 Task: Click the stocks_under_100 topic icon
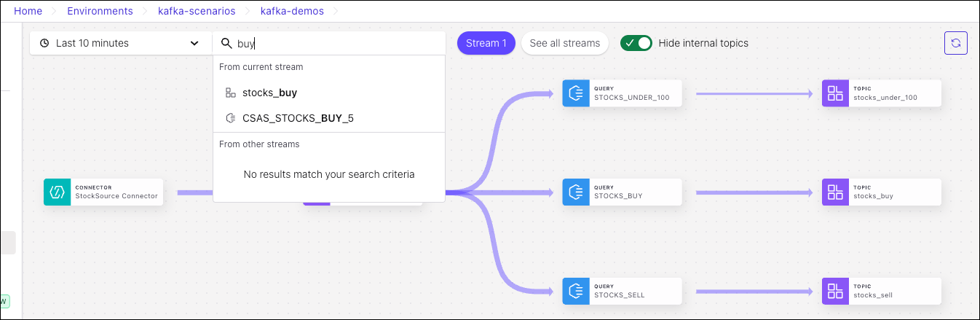(835, 93)
